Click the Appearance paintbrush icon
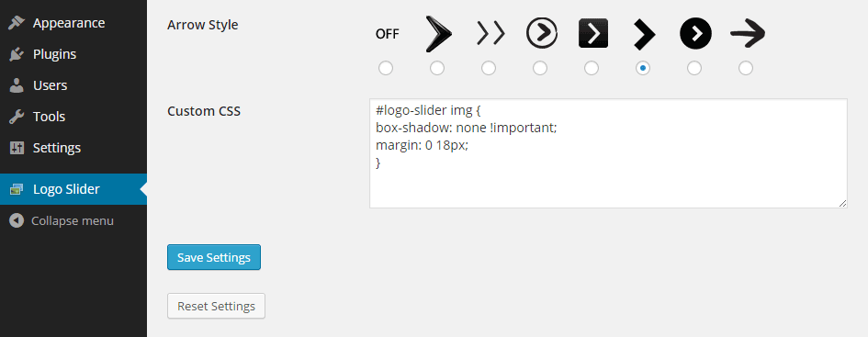868x337 pixels. tap(17, 23)
